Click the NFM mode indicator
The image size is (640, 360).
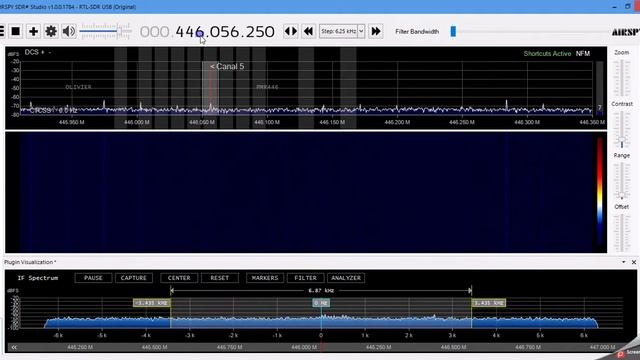coord(583,53)
